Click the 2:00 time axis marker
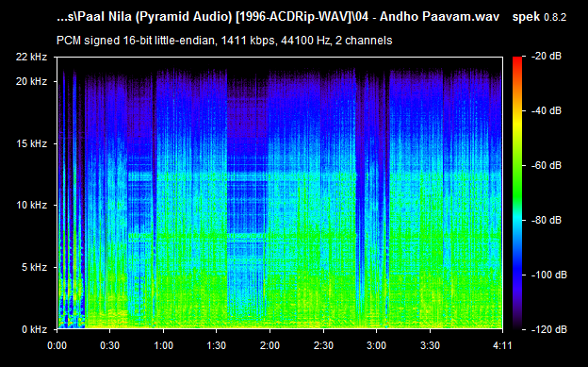The height and width of the screenshot is (367, 588). coord(269,345)
